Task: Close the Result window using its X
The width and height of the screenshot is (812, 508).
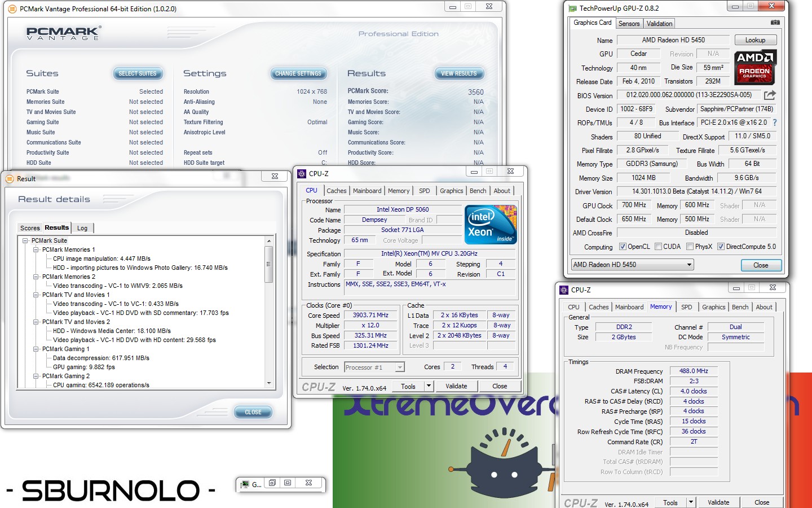Action: point(275,176)
